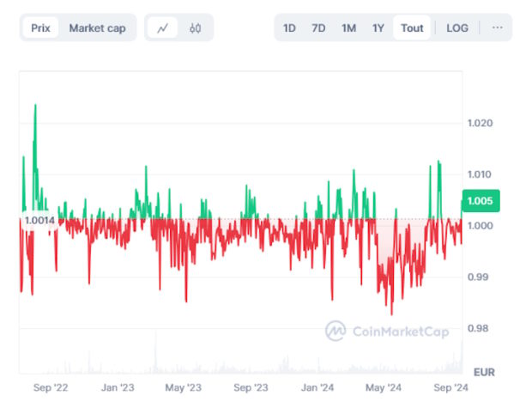Click the Sep '22 date label
The width and height of the screenshot is (532, 414).
point(51,387)
